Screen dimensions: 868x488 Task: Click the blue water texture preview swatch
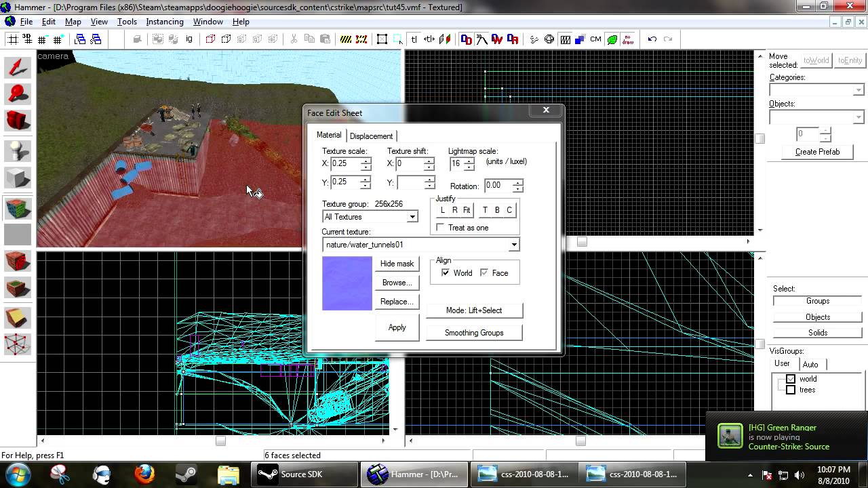point(347,283)
